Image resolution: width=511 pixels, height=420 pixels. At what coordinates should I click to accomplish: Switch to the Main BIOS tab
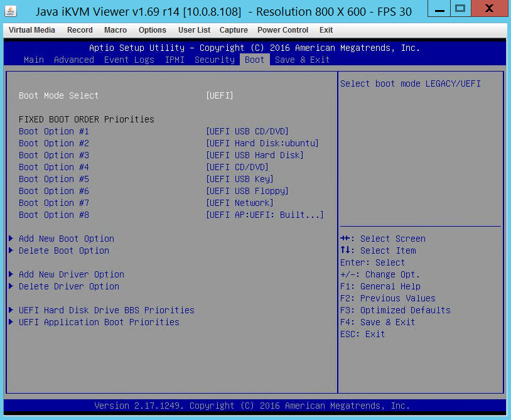tap(34, 60)
